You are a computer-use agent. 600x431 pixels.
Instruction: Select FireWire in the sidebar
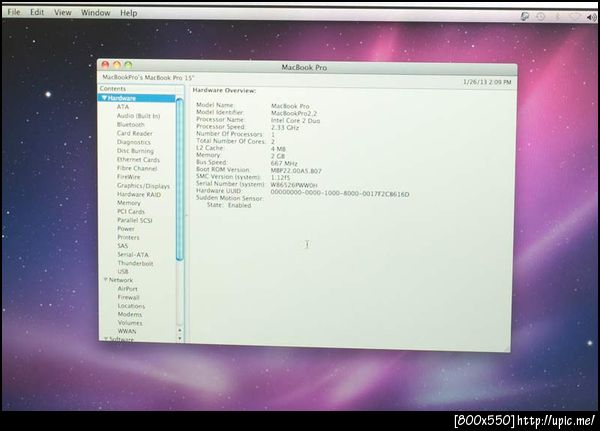pyautogui.click(x=129, y=177)
